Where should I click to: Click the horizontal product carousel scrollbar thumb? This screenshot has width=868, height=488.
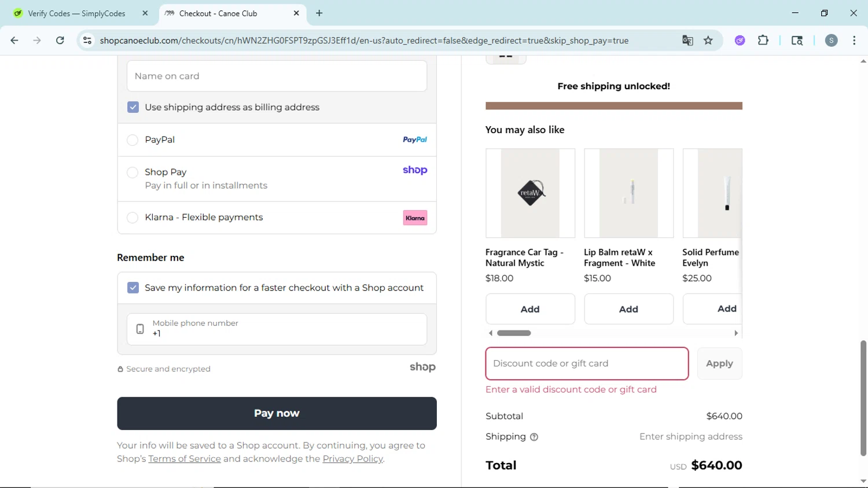[514, 333]
